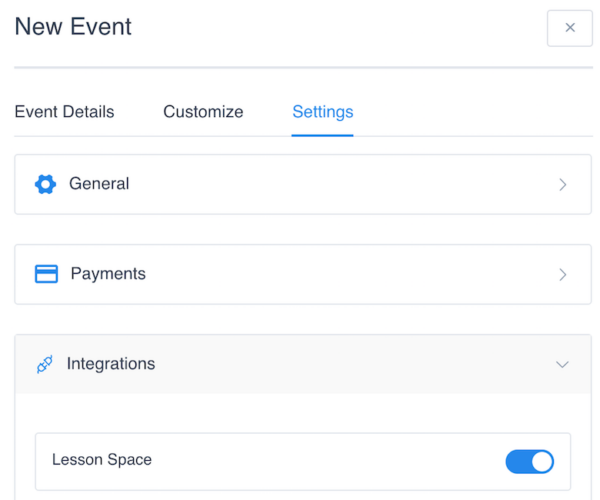Click the Payments section label
The image size is (600, 500).
[108, 274]
